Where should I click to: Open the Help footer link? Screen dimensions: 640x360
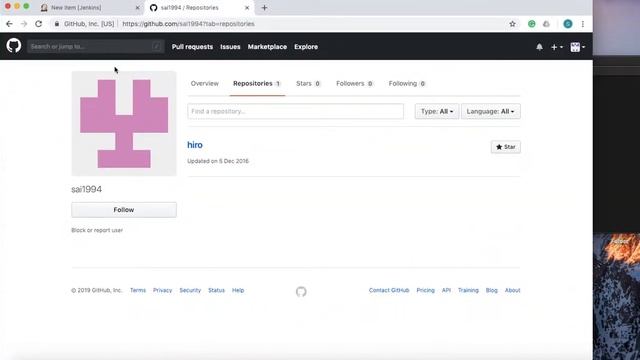[238, 290]
